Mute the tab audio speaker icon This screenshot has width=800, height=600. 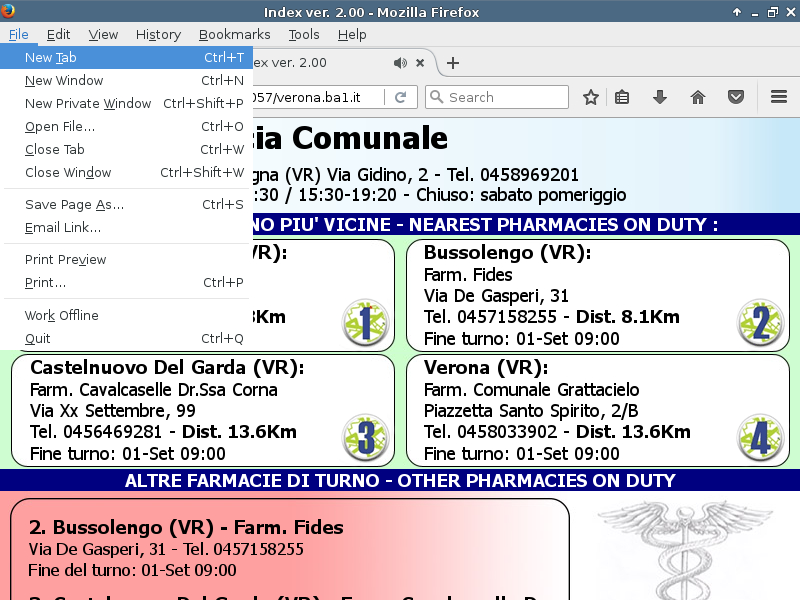pyautogui.click(x=400, y=63)
